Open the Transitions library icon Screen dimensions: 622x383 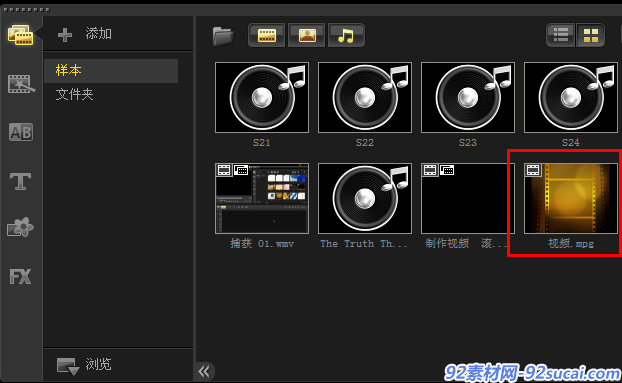pos(21,84)
